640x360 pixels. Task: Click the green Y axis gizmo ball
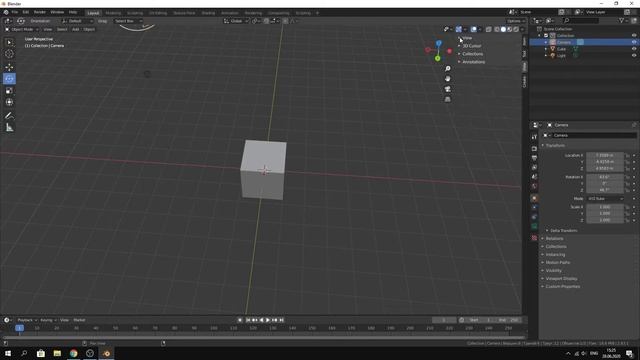[x=438, y=58]
